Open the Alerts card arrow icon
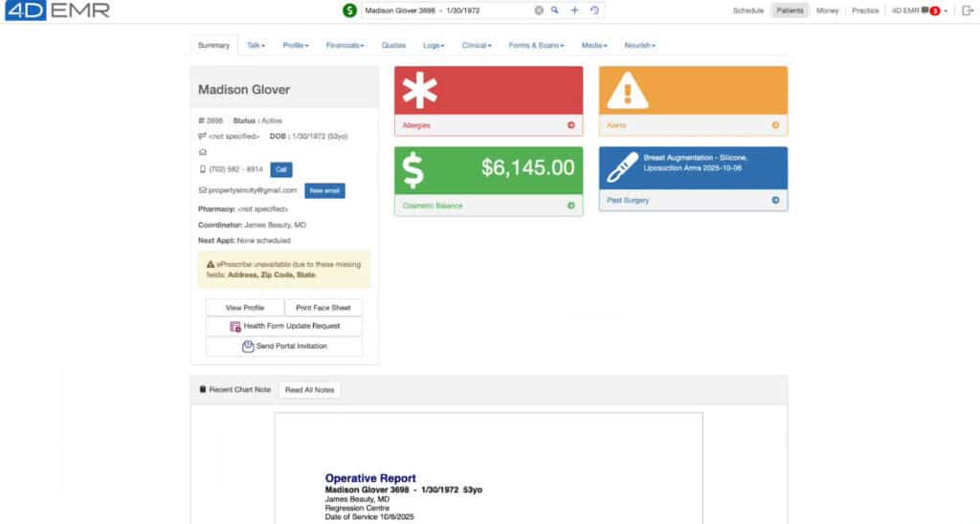This screenshot has height=524, width=980. [775, 125]
